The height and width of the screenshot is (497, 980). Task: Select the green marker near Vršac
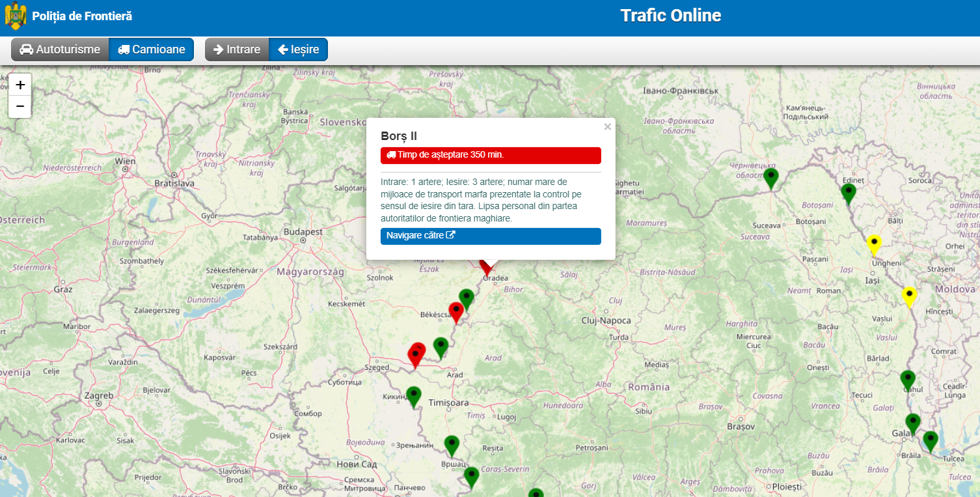coord(452,445)
